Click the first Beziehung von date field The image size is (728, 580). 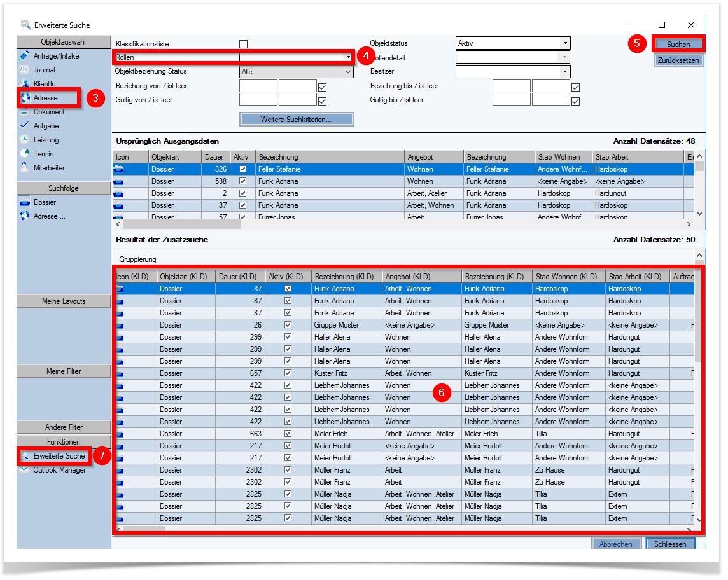click(258, 86)
